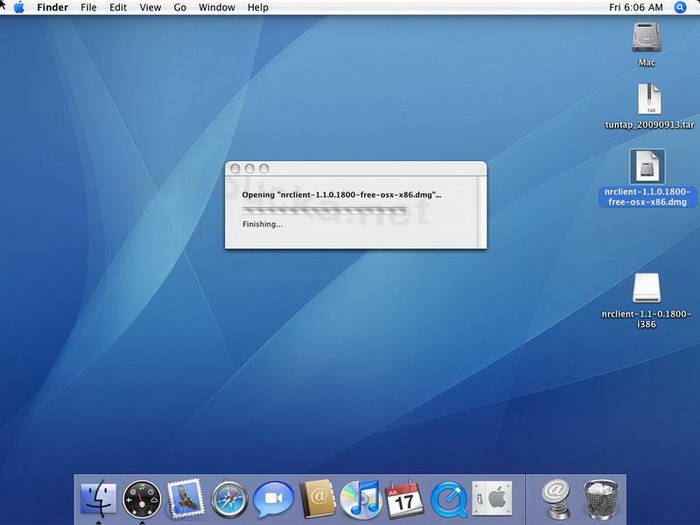
Task: Launch Safari compass icon in Dock
Action: 229,497
